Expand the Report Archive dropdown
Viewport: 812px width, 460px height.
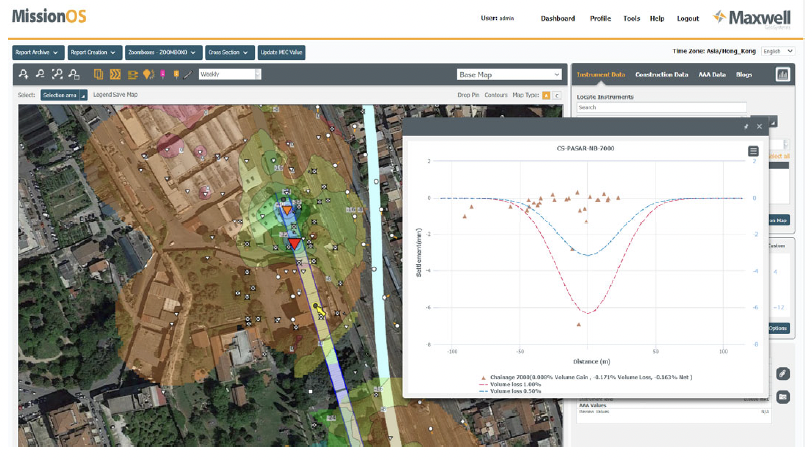point(38,52)
